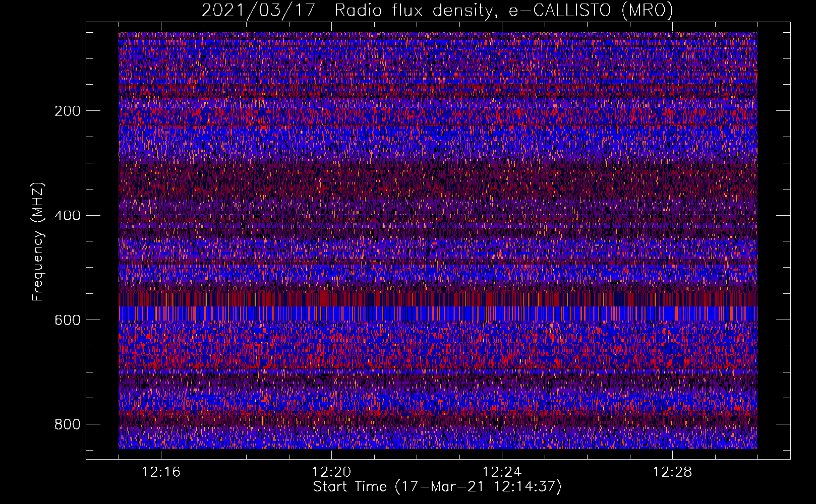Click the 12:20 time tick label
The height and width of the screenshot is (504, 816).
[331, 472]
